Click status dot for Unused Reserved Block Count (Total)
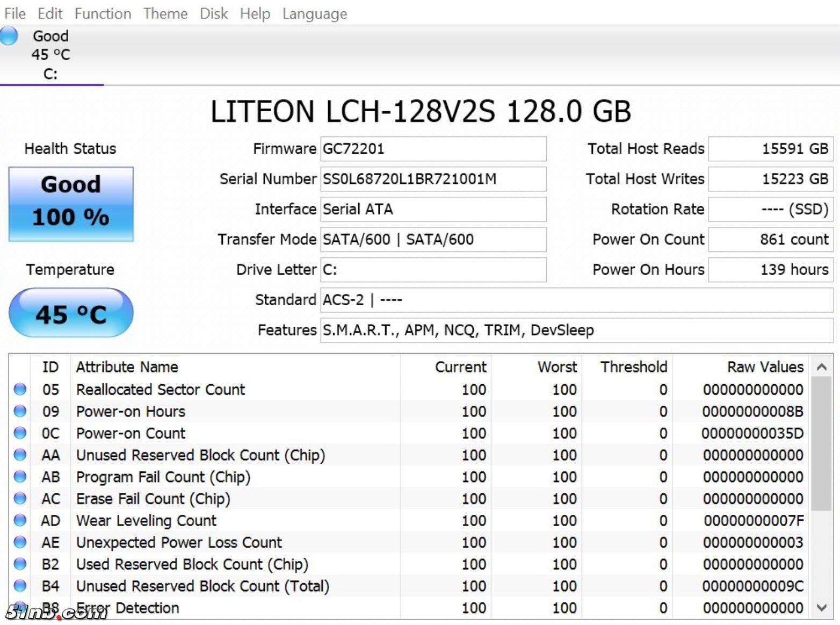 20,586
